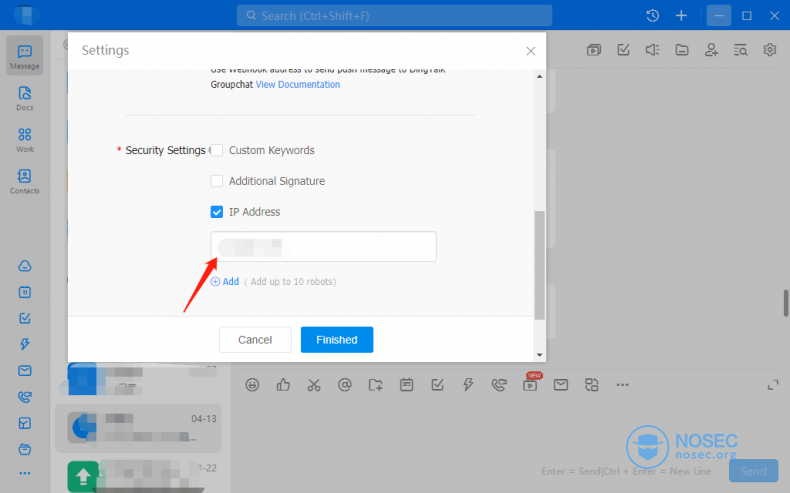This screenshot has height=493, width=790.
Task: Add member to group icon
Action: [x=711, y=49]
